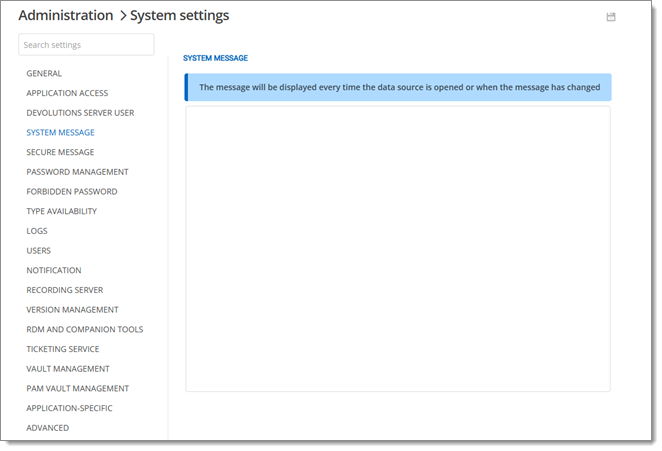This screenshot has height=451, width=662.
Task: Select RDM and Companion Tools
Action: 84,329
